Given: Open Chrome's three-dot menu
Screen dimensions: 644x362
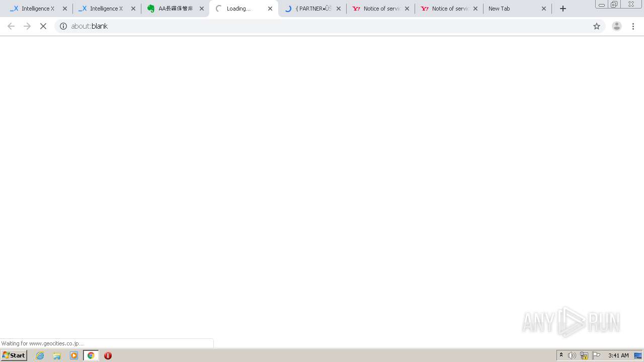Looking at the screenshot, I should click(x=633, y=26).
